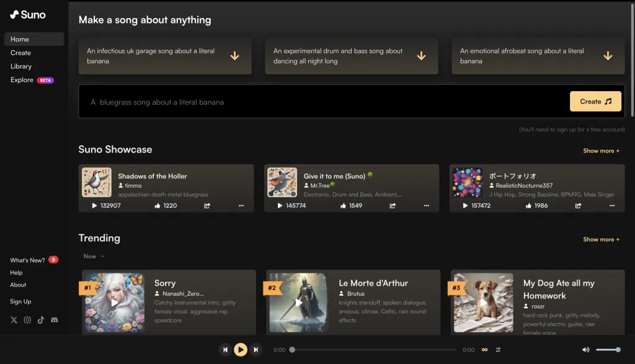
Task: Open the TikTok icon link
Action: click(41, 320)
